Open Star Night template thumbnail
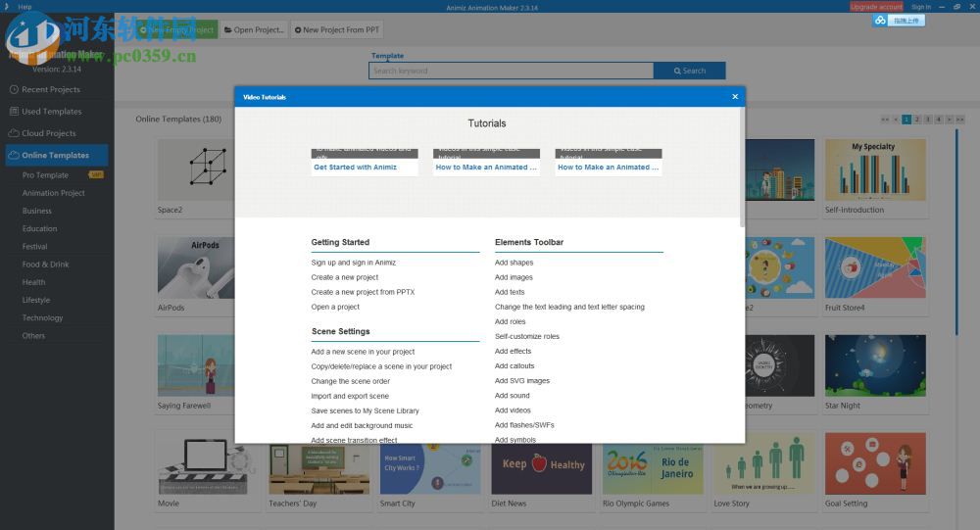This screenshot has width=980, height=530. (875, 365)
